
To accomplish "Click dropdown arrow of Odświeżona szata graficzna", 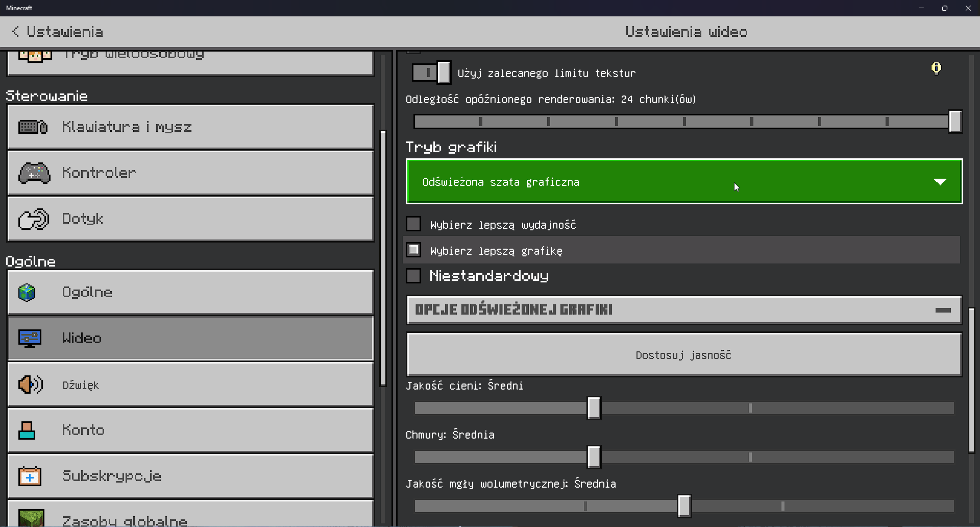I will [940, 182].
